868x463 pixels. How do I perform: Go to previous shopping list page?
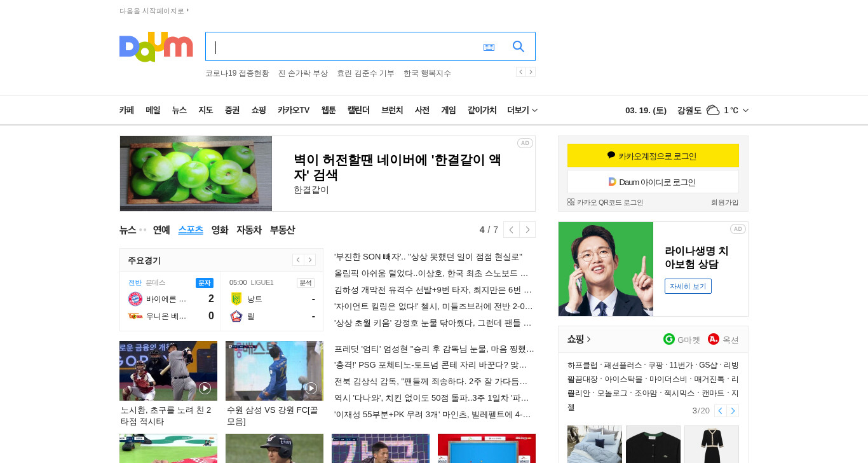point(720,411)
